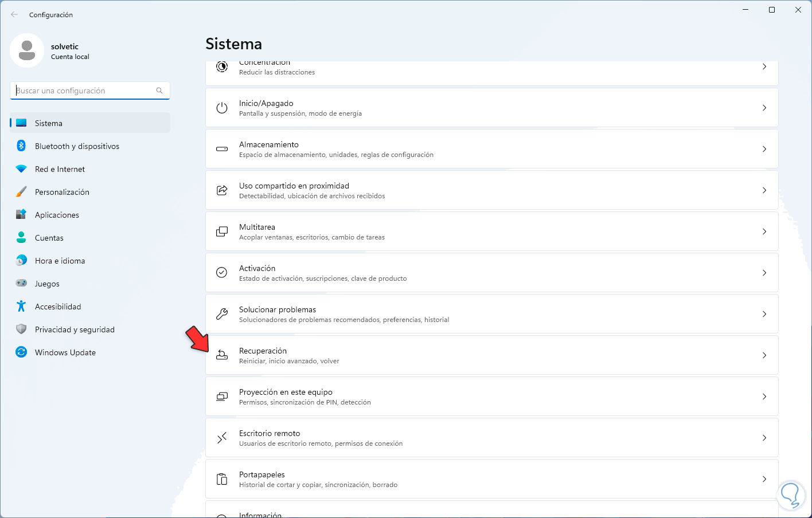Screen dimensions: 812x518
Task: Select Personalización in the sidebar
Action: click(x=62, y=192)
